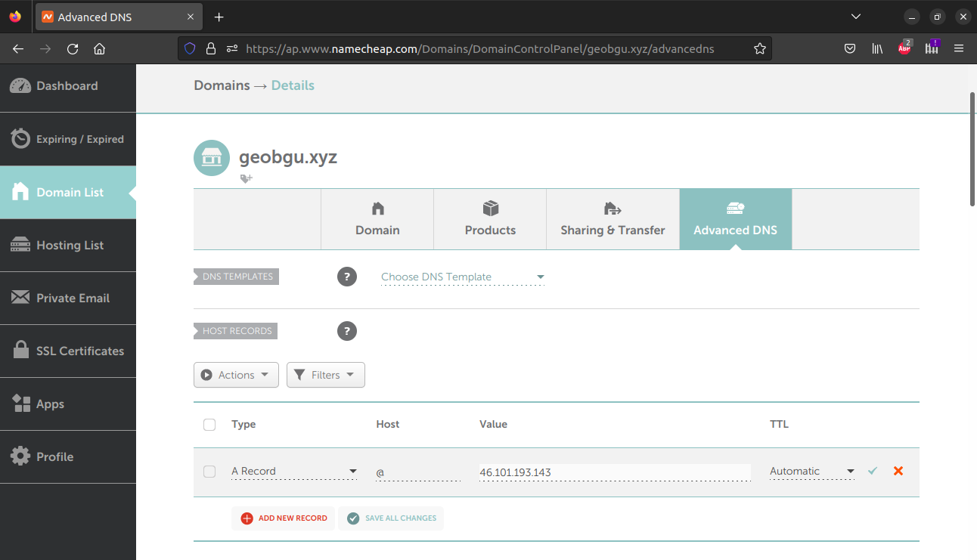Click Add New Record
Image resolution: width=977 pixels, height=560 pixels.
[284, 518]
